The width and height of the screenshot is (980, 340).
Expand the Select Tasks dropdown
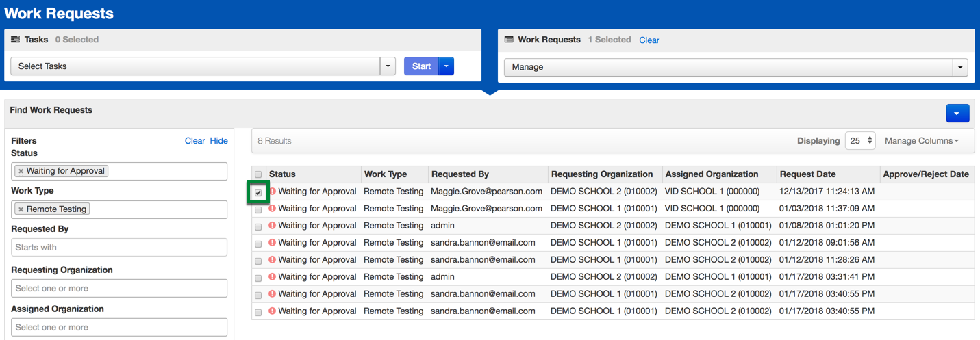(x=388, y=66)
